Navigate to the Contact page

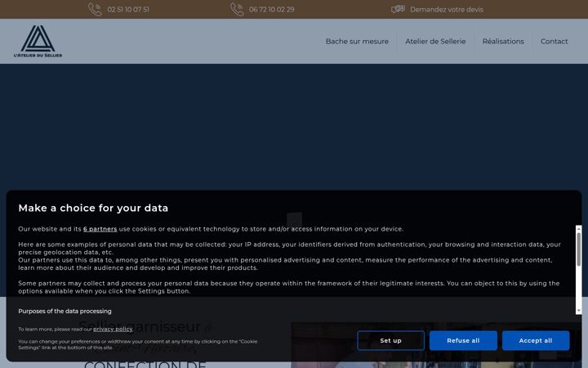pyautogui.click(x=554, y=42)
